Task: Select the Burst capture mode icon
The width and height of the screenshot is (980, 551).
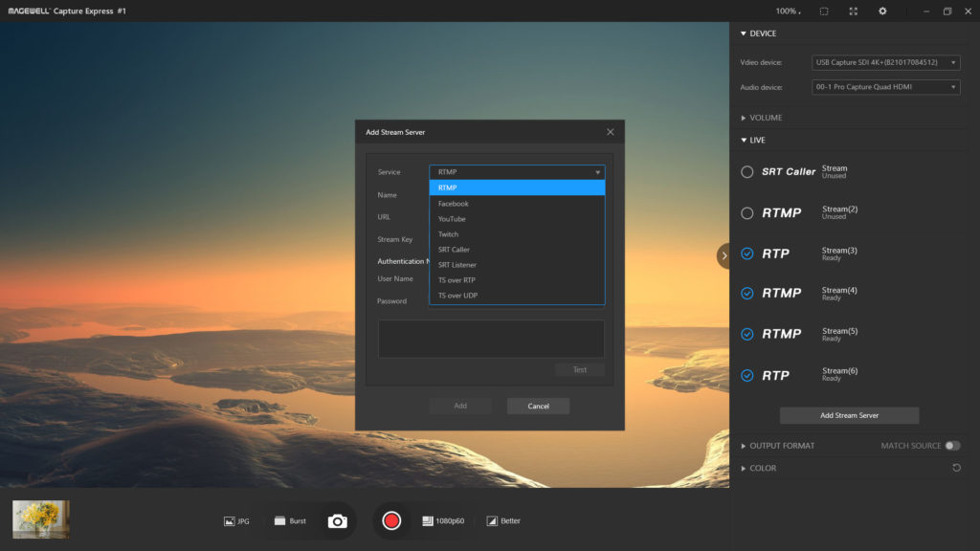Action: tap(287, 520)
